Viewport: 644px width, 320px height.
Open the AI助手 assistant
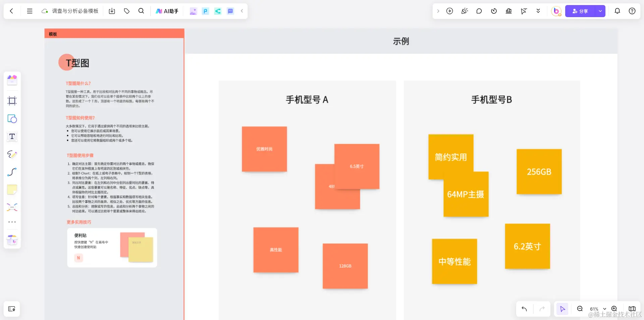(167, 11)
